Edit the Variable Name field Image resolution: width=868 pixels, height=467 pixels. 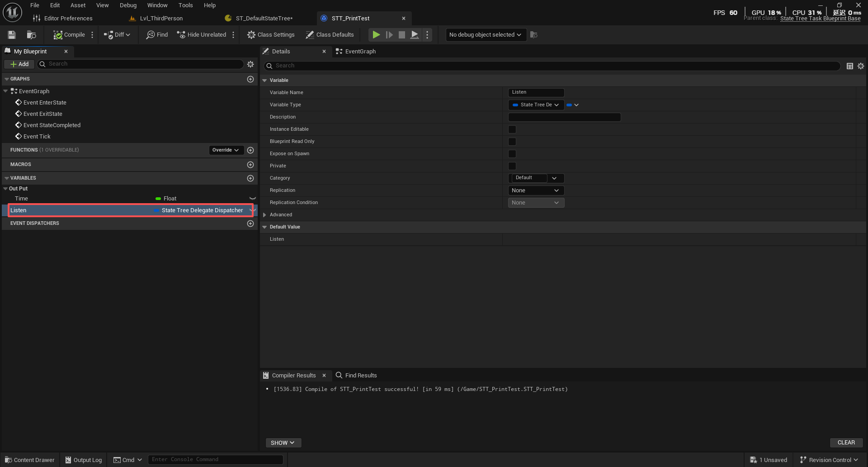pyautogui.click(x=536, y=92)
